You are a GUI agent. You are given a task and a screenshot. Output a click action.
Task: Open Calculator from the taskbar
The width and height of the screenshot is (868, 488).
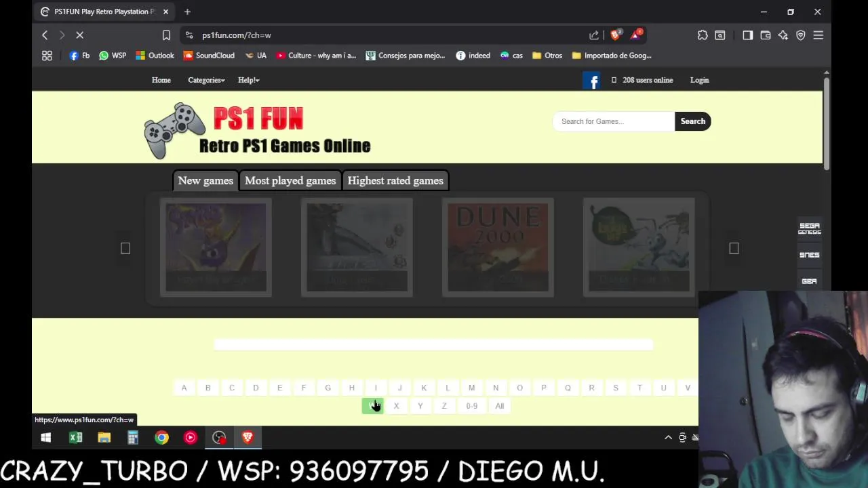(x=133, y=438)
